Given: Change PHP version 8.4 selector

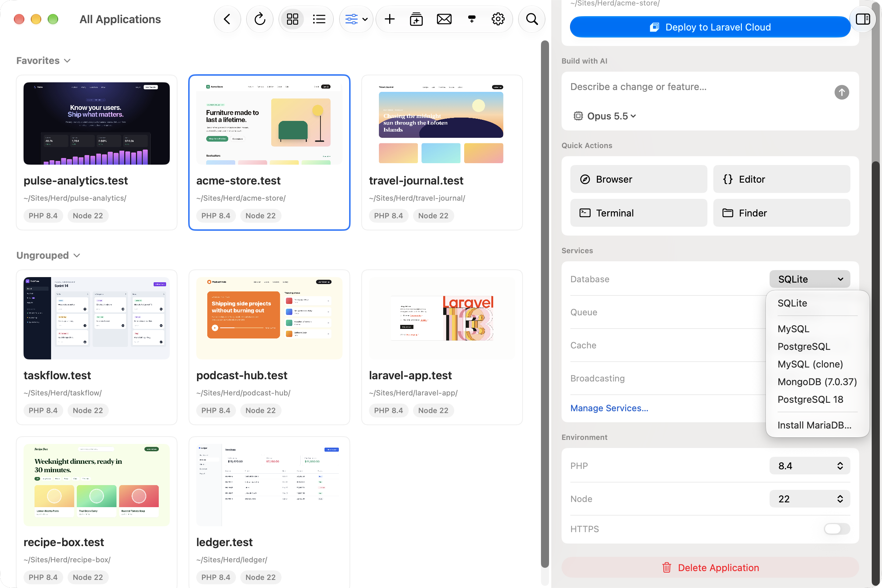Looking at the screenshot, I should click(810, 466).
